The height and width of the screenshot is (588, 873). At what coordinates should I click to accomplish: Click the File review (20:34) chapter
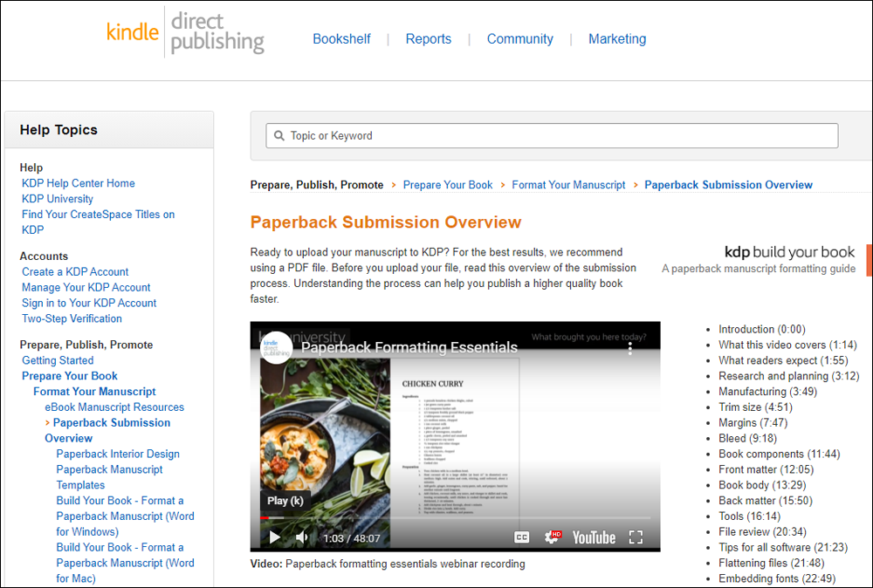pos(762,531)
